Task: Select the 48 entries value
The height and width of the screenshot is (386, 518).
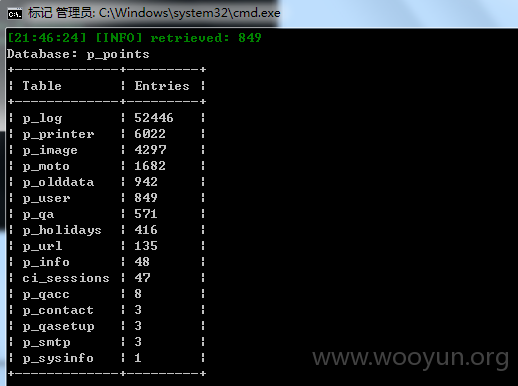Action: pyautogui.click(x=142, y=262)
